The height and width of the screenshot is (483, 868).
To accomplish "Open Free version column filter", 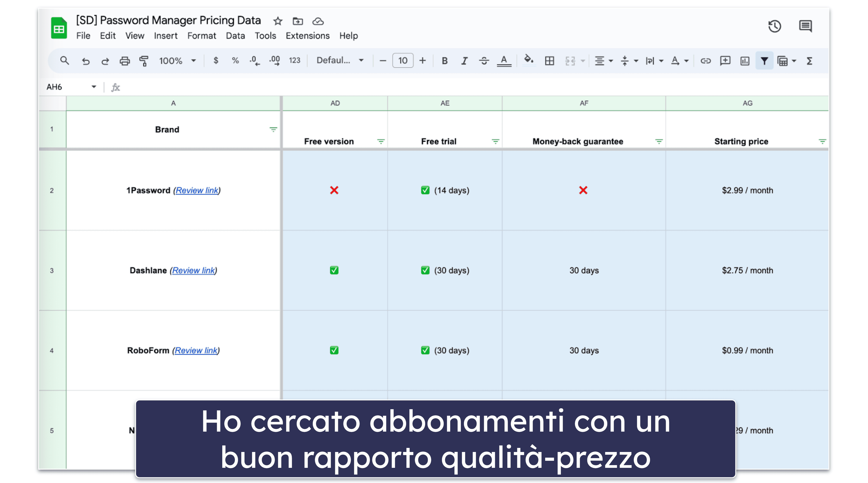I will click(x=381, y=142).
